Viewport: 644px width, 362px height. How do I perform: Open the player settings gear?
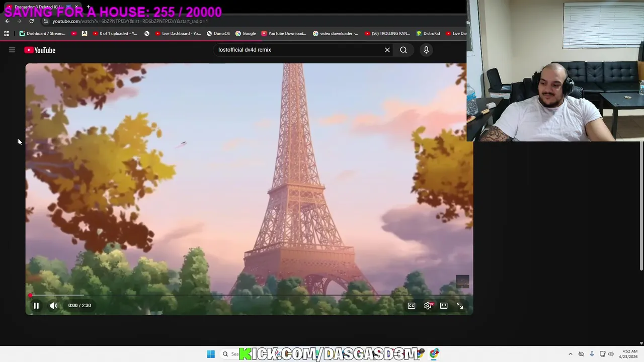(x=428, y=305)
